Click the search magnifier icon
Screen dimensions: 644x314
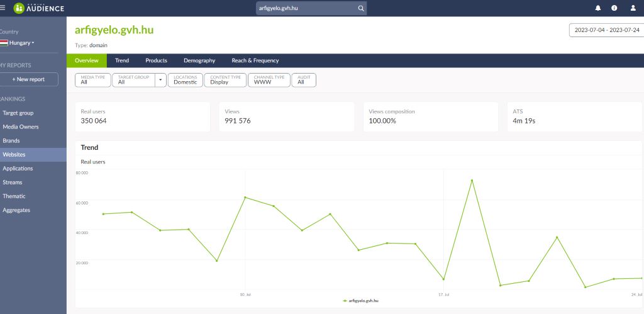click(x=361, y=8)
